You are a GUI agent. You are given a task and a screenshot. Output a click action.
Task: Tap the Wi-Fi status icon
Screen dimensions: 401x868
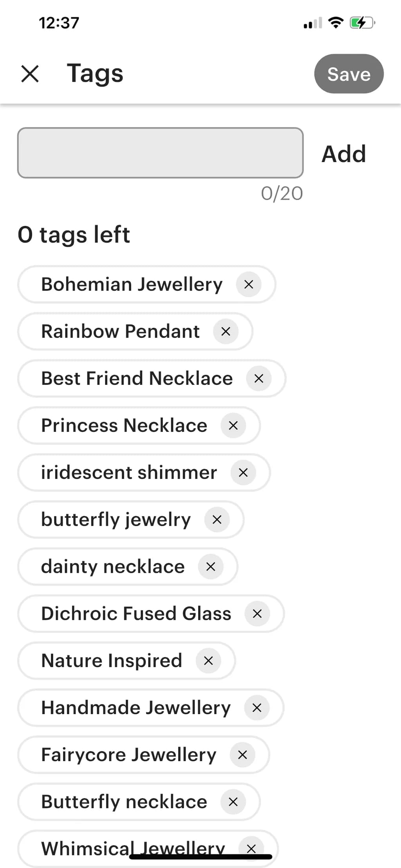tap(336, 23)
